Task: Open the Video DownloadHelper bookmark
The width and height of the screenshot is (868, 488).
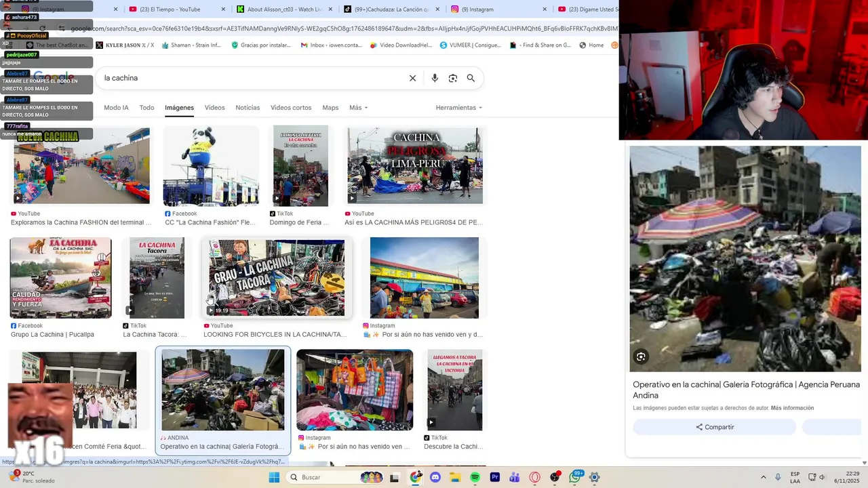Action: [x=401, y=45]
